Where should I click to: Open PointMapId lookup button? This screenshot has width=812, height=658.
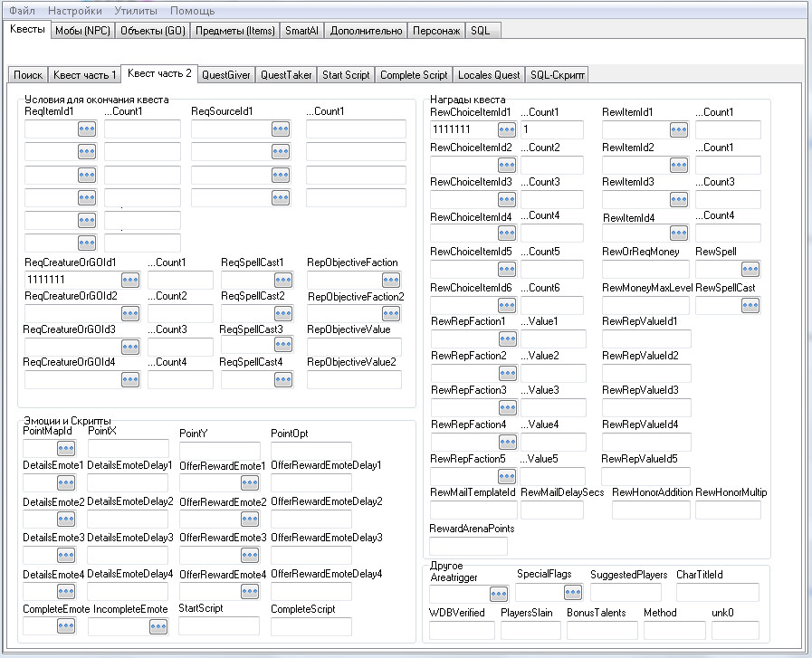pos(66,449)
